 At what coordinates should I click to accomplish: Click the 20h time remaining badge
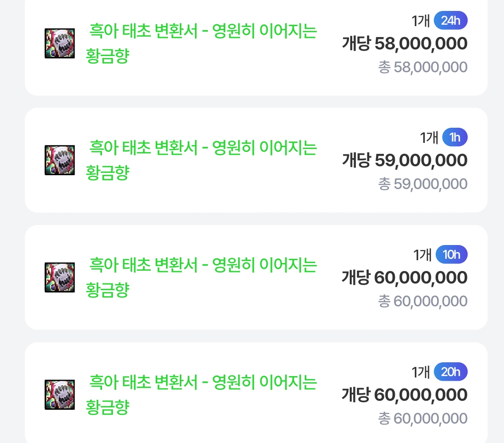450,372
